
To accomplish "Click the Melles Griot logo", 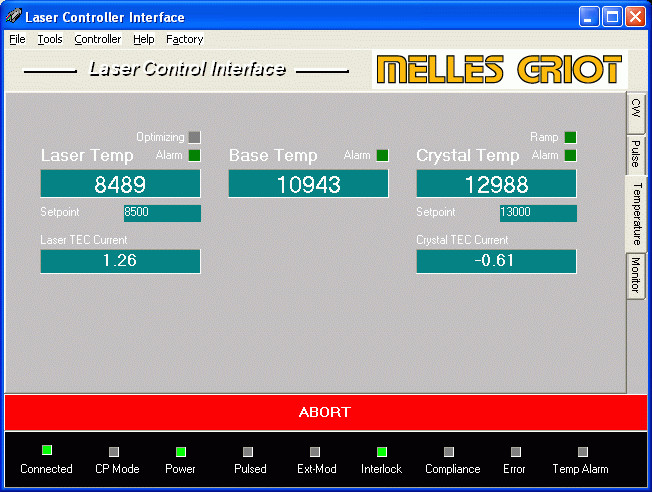I will 499,69.
